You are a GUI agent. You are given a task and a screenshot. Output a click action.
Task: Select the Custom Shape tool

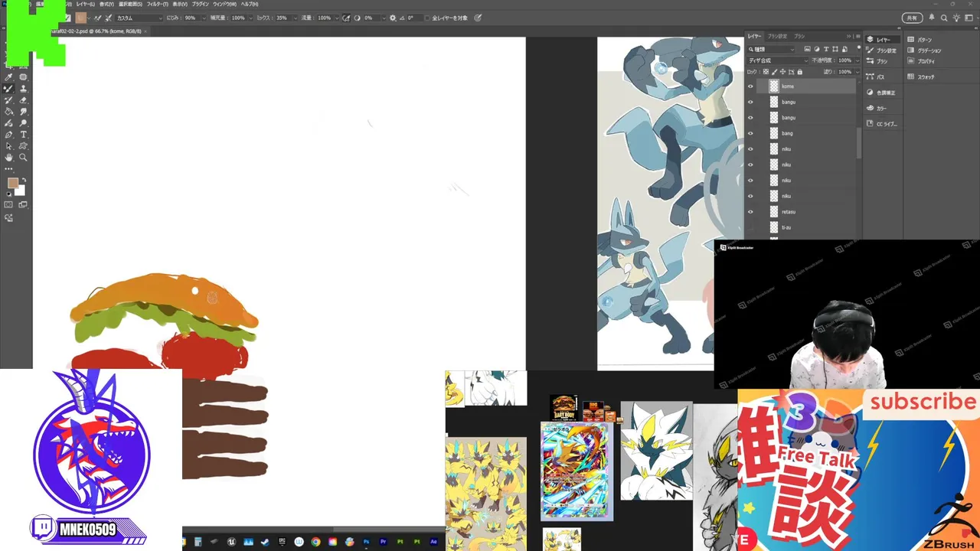[23, 146]
